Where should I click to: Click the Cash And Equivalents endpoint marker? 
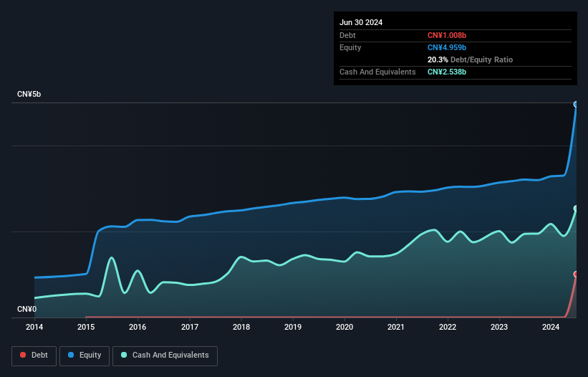click(576, 208)
